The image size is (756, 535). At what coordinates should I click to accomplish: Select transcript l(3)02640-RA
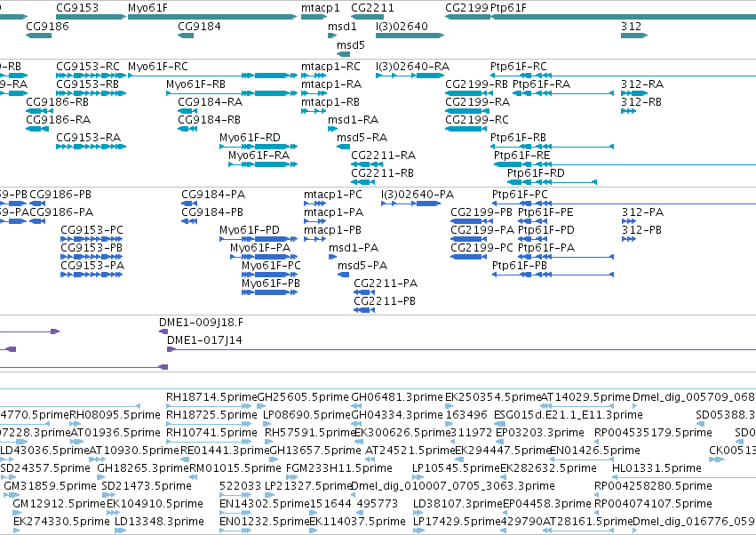410,76
